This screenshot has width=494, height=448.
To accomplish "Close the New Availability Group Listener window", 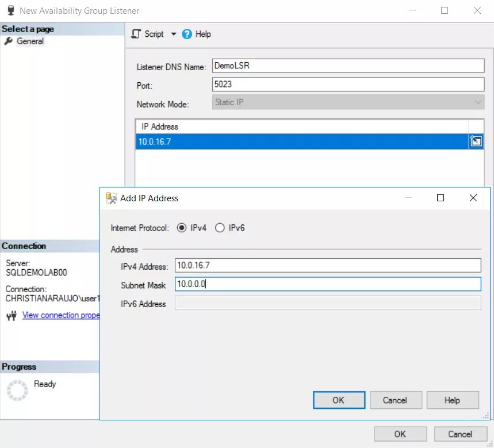I will click(477, 10).
